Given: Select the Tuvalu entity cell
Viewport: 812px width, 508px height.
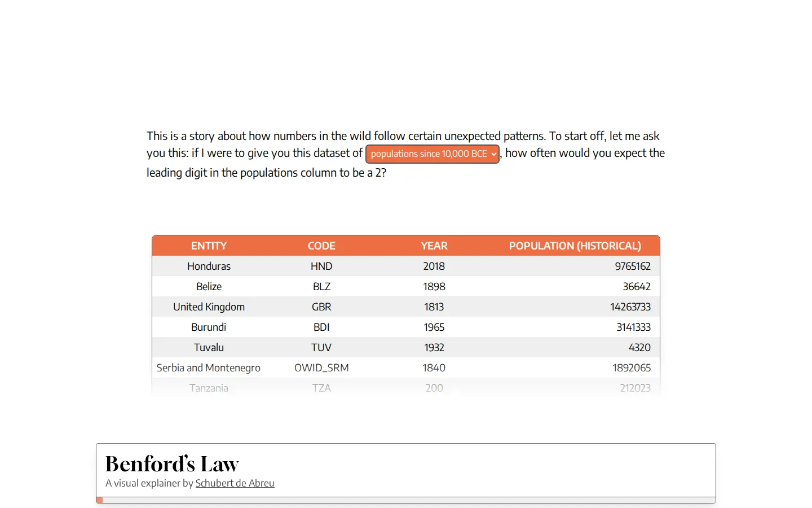Looking at the screenshot, I should pos(209,347).
